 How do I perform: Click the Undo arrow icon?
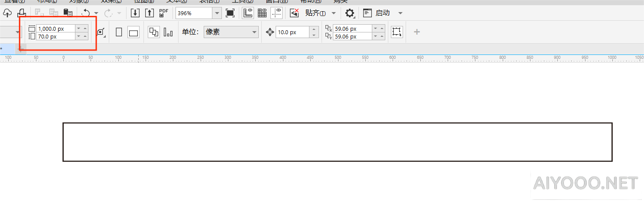coord(85,13)
